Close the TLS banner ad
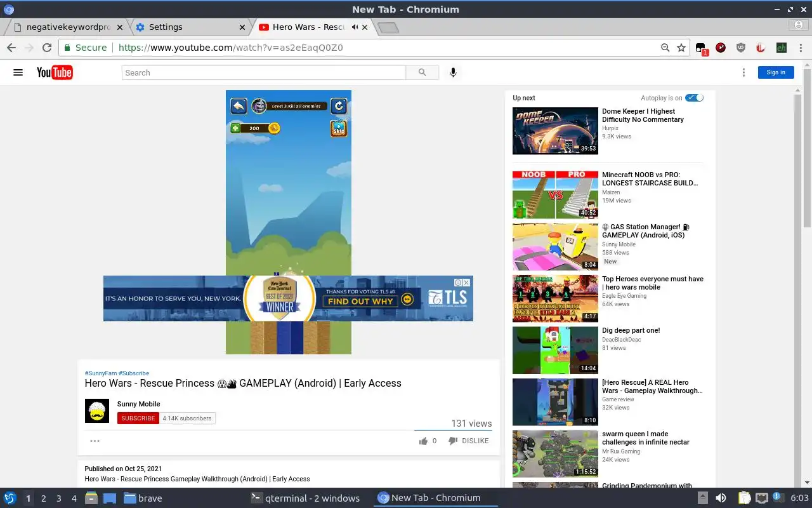 (x=466, y=283)
